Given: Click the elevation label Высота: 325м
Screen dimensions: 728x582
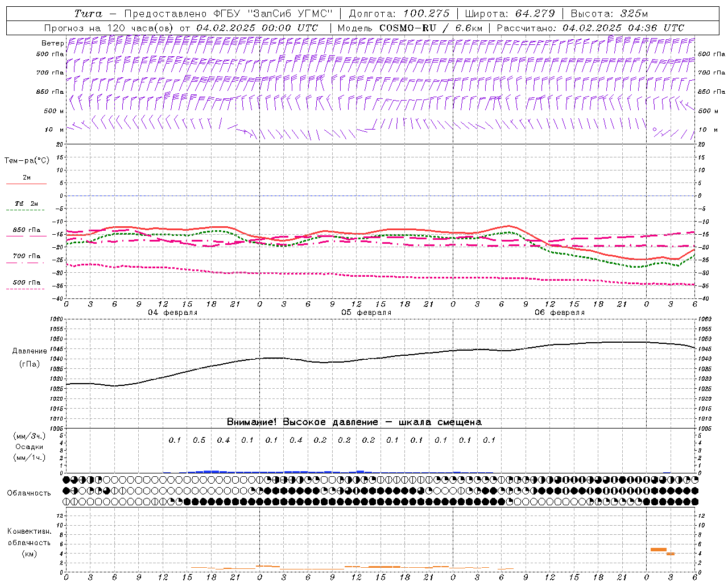Looking at the screenshot, I should point(609,14).
